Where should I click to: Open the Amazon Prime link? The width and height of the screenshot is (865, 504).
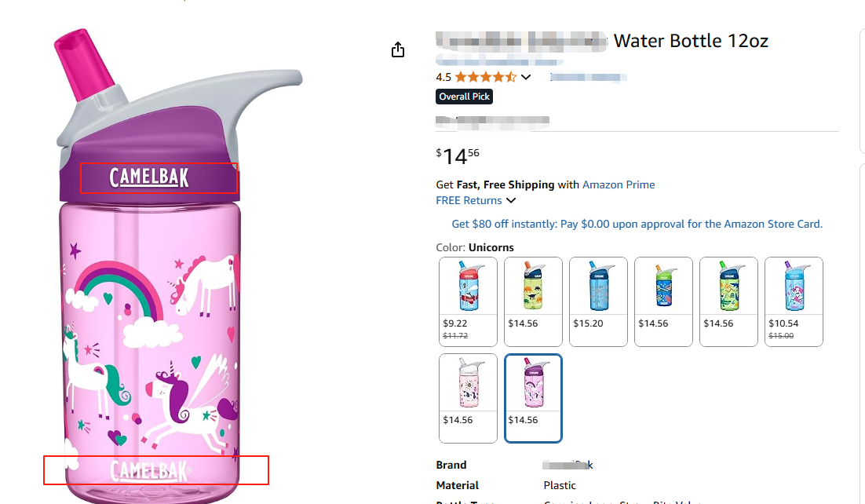tap(619, 184)
